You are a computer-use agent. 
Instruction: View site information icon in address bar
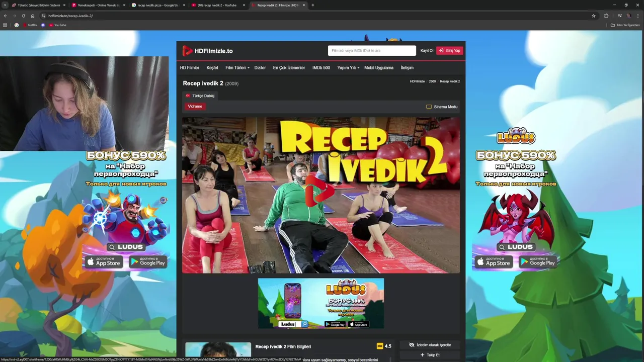43,16
